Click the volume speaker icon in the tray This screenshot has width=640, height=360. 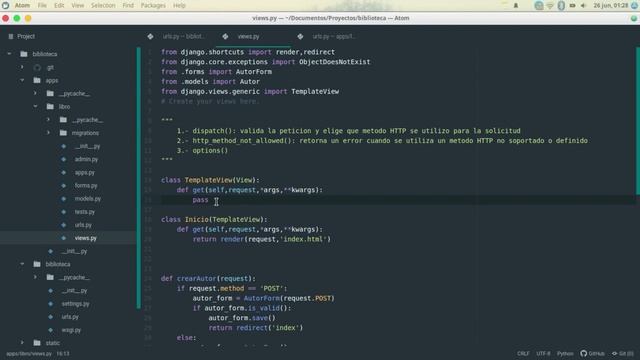point(583,5)
